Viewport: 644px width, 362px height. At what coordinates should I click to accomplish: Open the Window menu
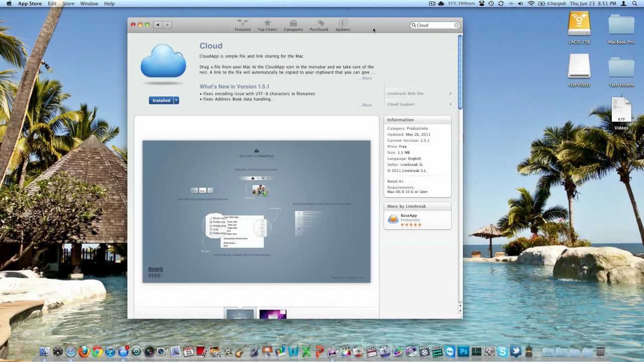click(x=89, y=4)
